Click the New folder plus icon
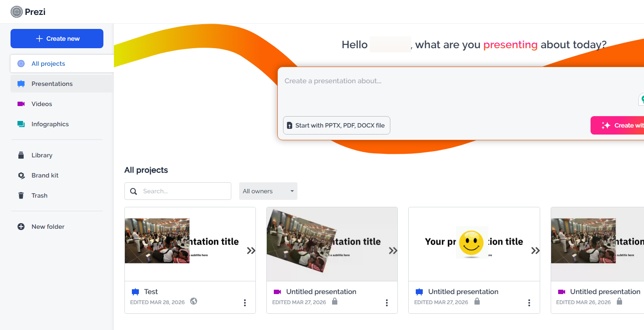 coord(21,227)
